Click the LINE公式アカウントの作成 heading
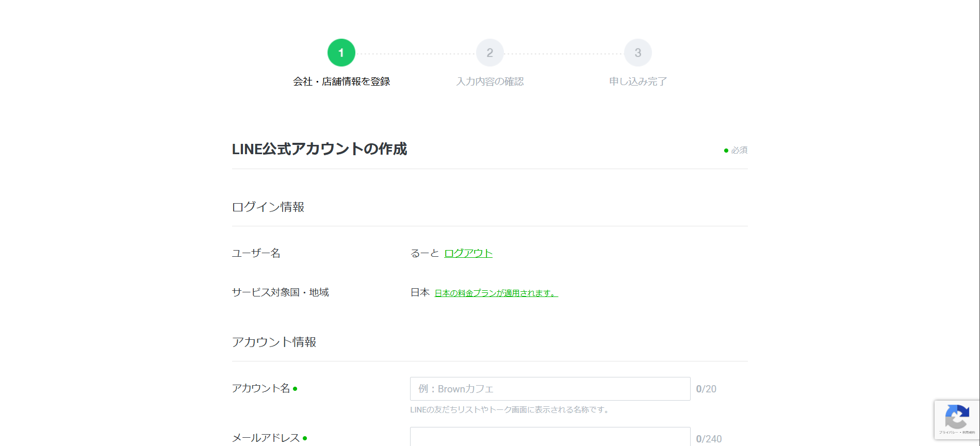 [319, 149]
